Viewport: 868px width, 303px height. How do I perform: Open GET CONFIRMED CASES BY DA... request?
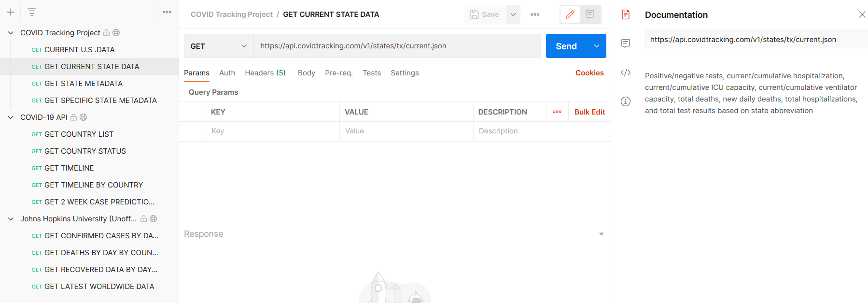(89, 236)
